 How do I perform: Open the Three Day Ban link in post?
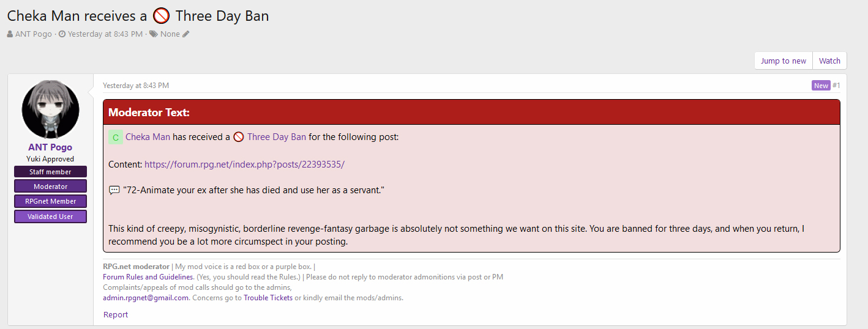tap(277, 137)
